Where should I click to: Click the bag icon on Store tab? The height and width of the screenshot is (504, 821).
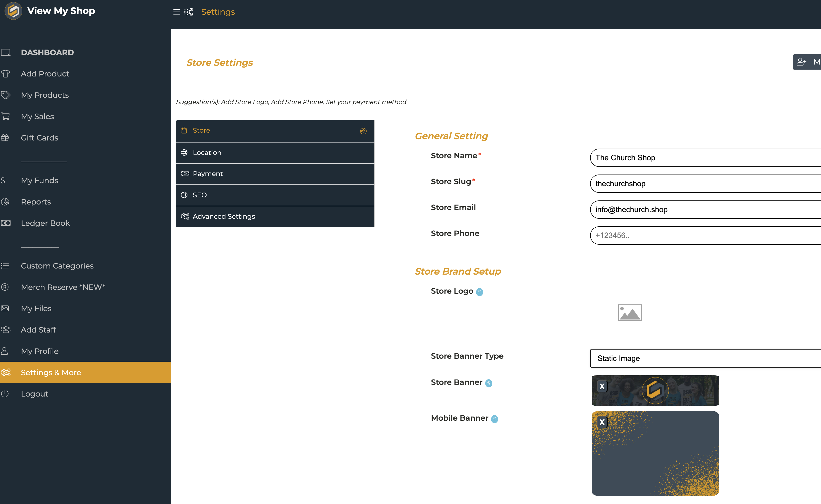[184, 130]
